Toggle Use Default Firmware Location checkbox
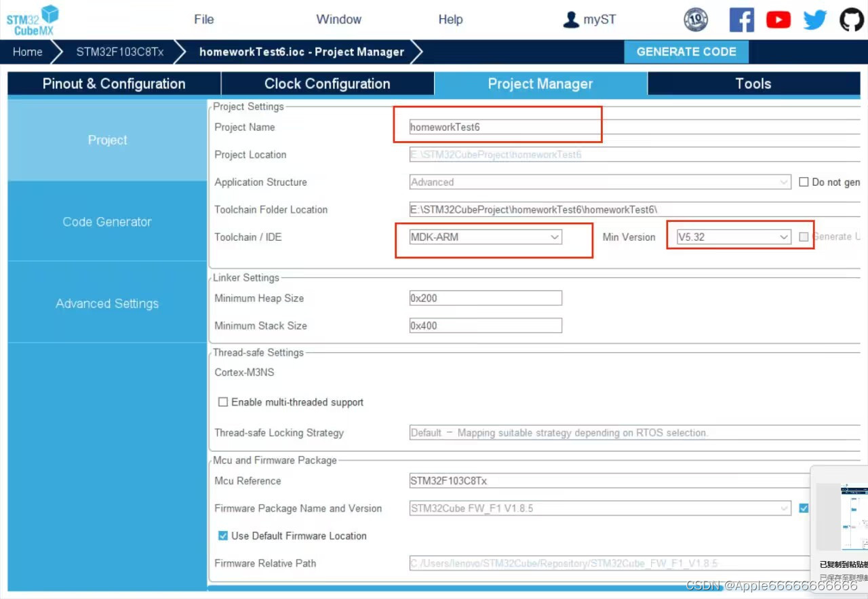Screen dimensions: 868x599 pos(222,536)
